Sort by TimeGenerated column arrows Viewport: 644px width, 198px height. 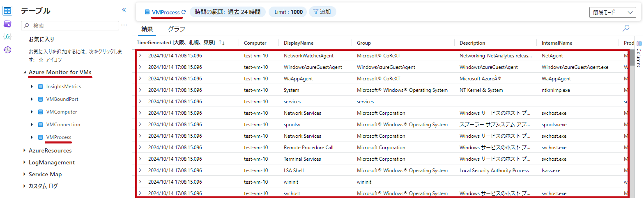click(222, 43)
